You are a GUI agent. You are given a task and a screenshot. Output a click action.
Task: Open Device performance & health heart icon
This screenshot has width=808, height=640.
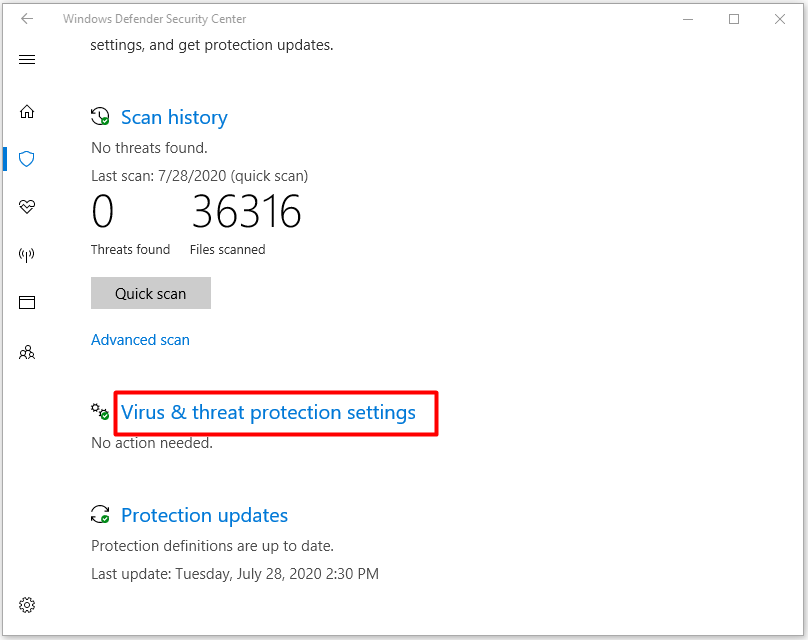pos(27,207)
